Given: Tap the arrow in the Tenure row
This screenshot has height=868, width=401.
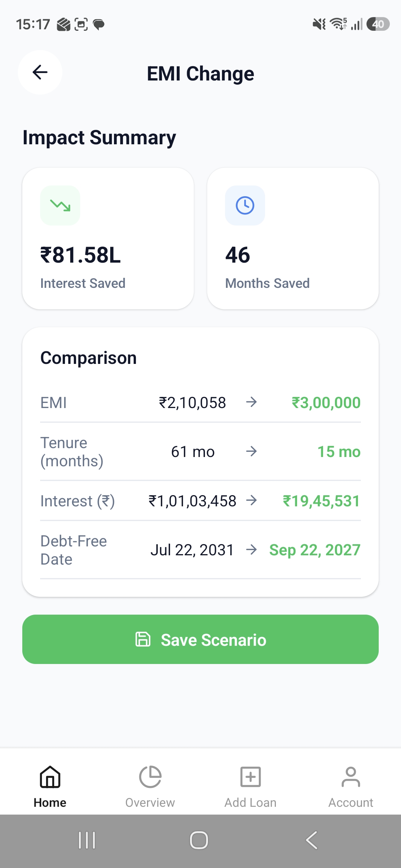Looking at the screenshot, I should coord(251,451).
